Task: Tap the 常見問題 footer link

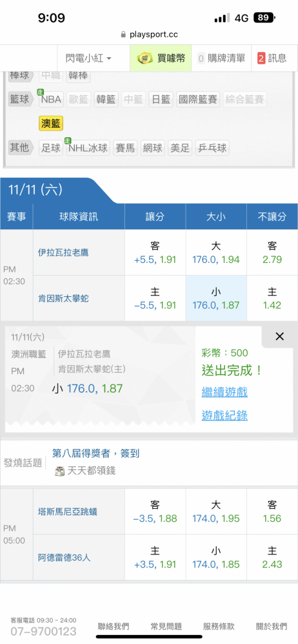Action: (x=166, y=627)
